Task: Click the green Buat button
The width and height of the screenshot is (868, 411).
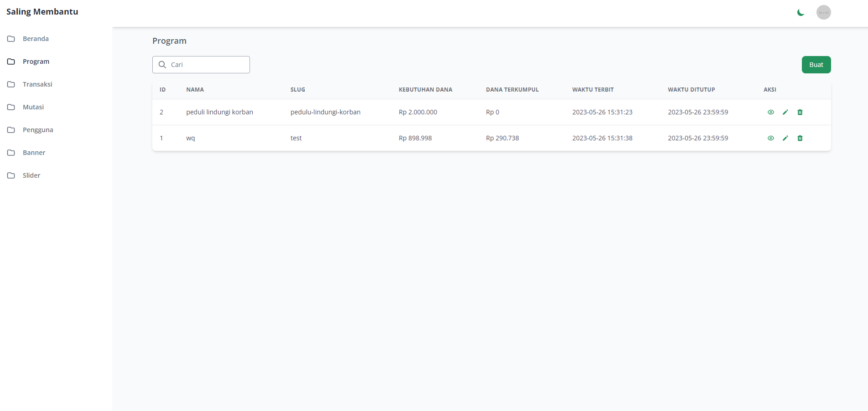Action: tap(816, 65)
